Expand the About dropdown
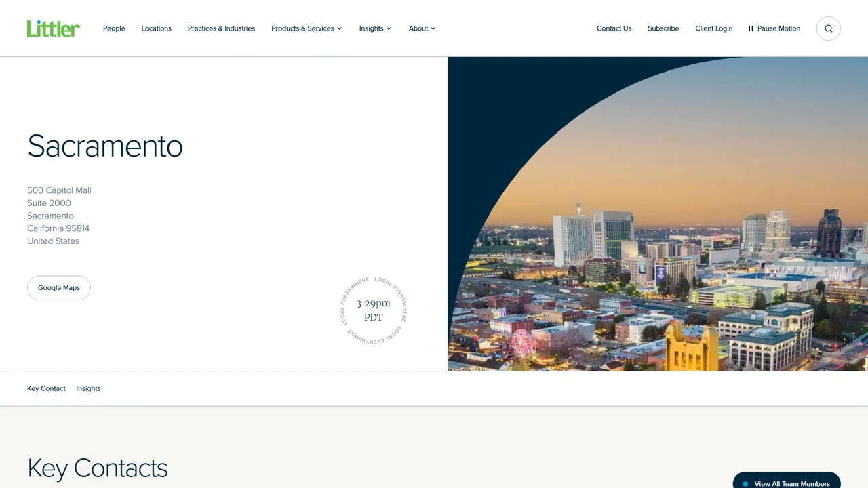868x488 pixels. (422, 28)
